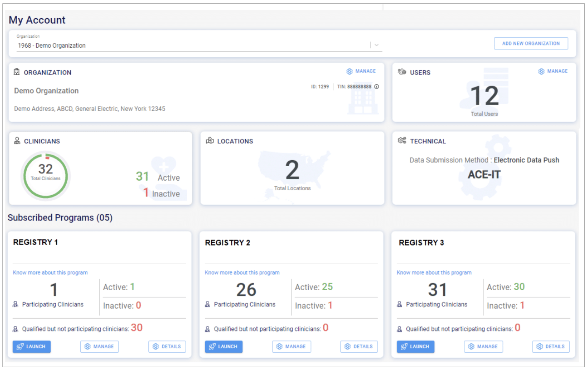The height and width of the screenshot is (370, 588).
Task: Open Registry 2 know more link
Action: (242, 273)
